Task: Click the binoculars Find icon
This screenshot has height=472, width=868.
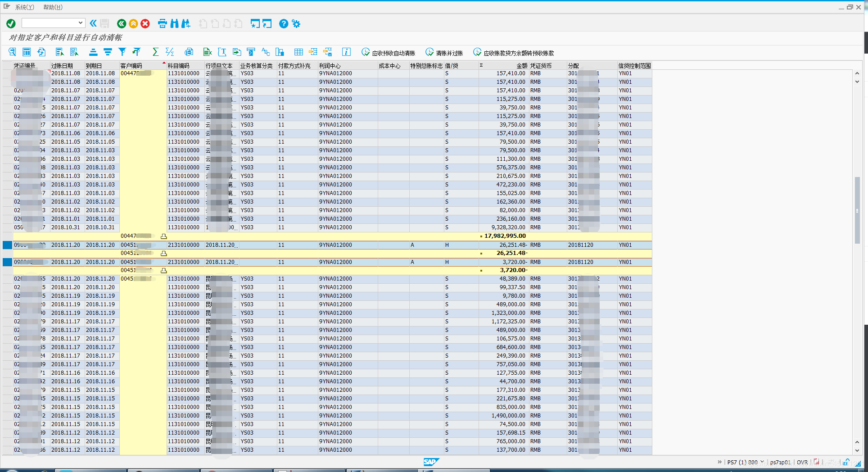Action: [174, 23]
